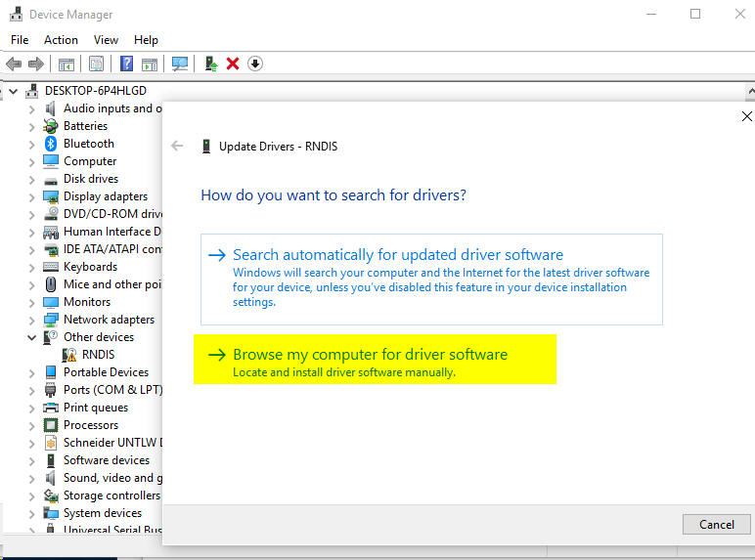The width and height of the screenshot is (755, 560).
Task: Expand the Display adapters category
Action: coord(31,197)
